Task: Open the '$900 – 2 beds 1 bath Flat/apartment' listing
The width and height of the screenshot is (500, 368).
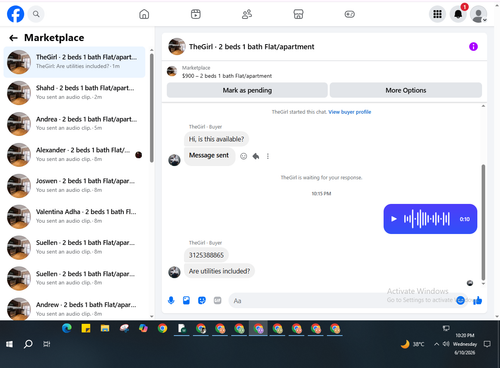Action: pos(227,76)
